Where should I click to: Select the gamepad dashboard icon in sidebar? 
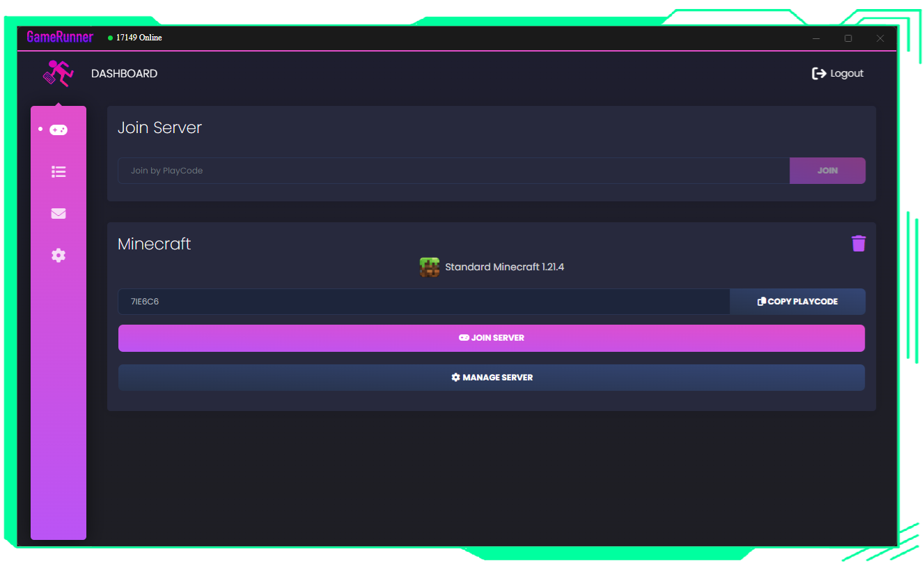(x=58, y=130)
